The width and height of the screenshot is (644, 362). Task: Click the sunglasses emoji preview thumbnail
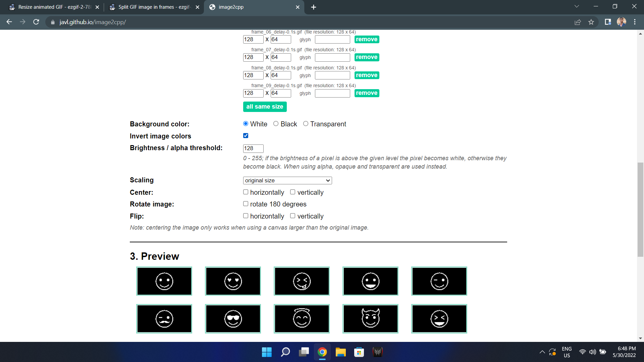click(x=233, y=318)
